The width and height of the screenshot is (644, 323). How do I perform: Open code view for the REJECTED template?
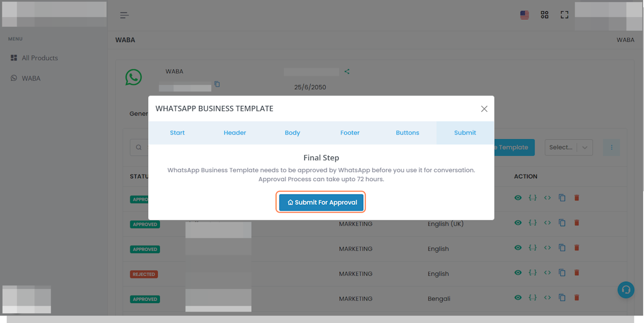pyautogui.click(x=547, y=272)
